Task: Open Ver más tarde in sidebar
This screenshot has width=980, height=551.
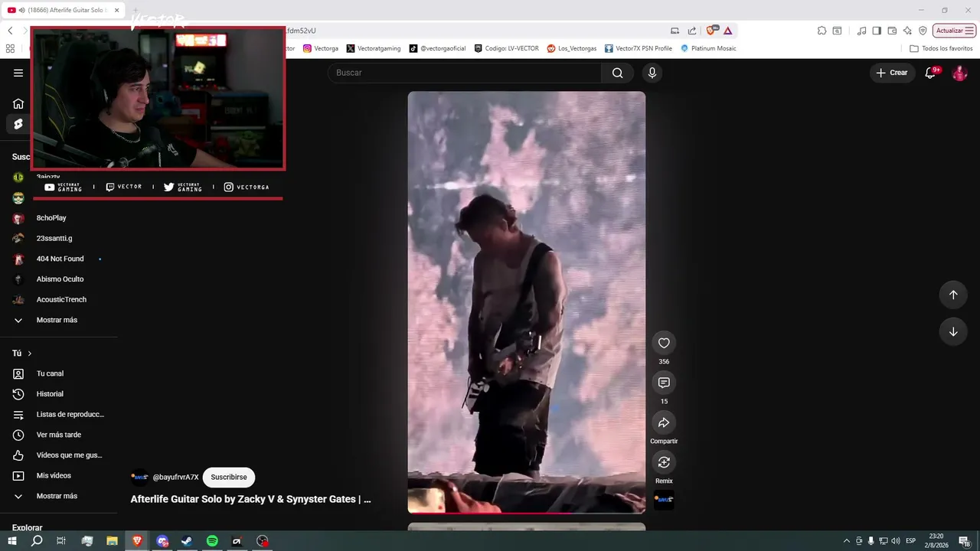Action: tap(58, 435)
